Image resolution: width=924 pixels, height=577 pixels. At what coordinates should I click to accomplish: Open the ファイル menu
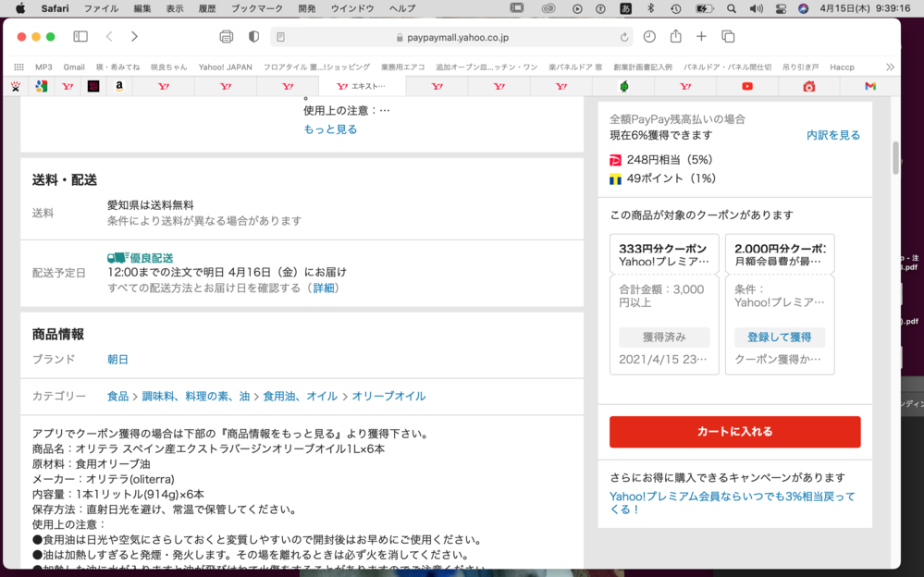[102, 8]
